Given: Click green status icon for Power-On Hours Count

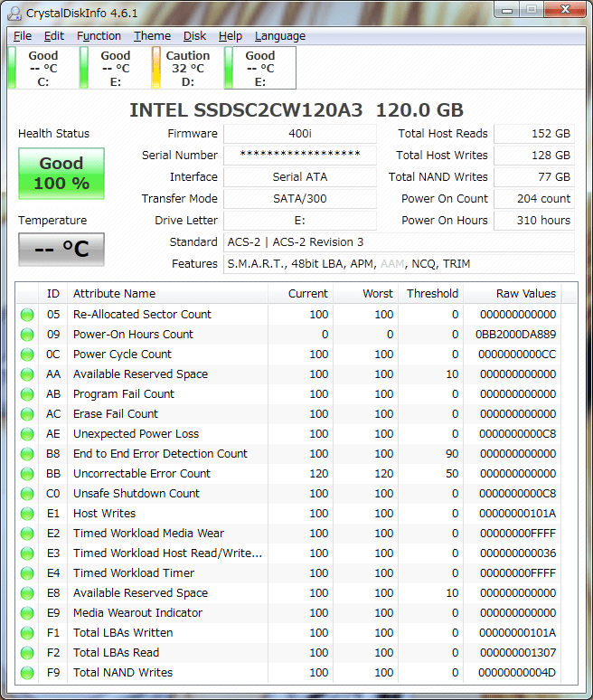Looking at the screenshot, I should (x=27, y=335).
